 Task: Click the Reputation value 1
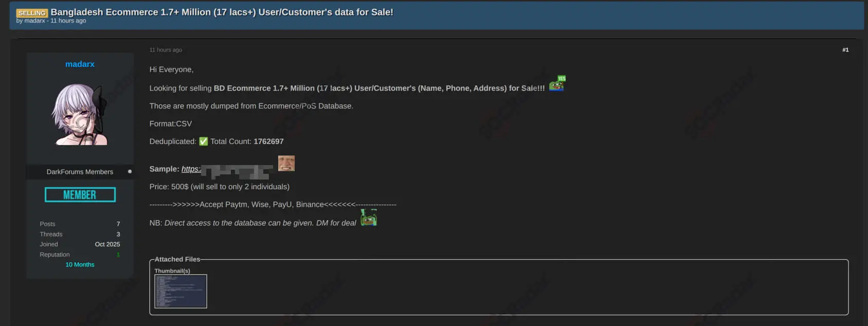tap(118, 255)
